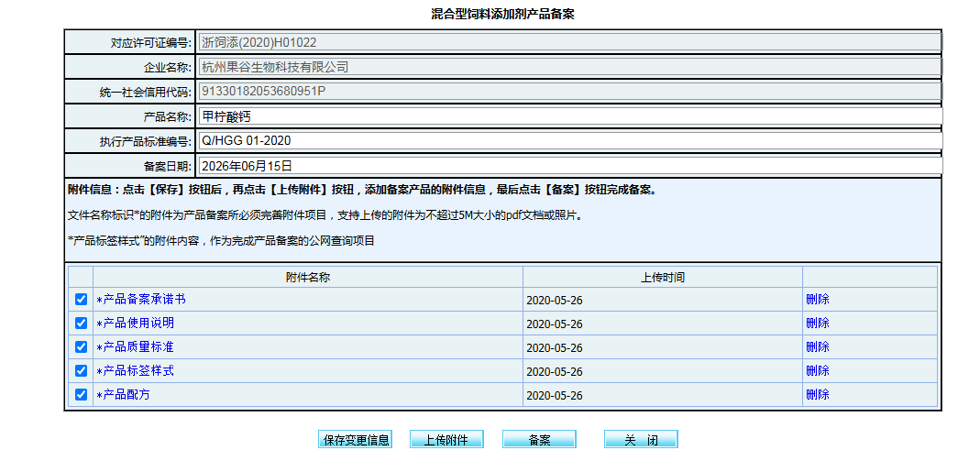Toggle the 产品配方 checkbox
Viewport: 980px width, 461px height.
pos(81,394)
